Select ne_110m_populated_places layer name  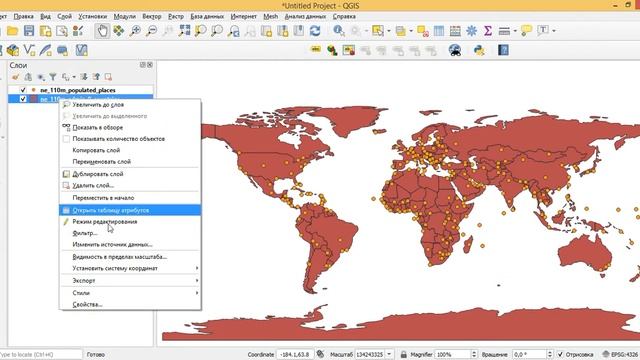(78, 90)
